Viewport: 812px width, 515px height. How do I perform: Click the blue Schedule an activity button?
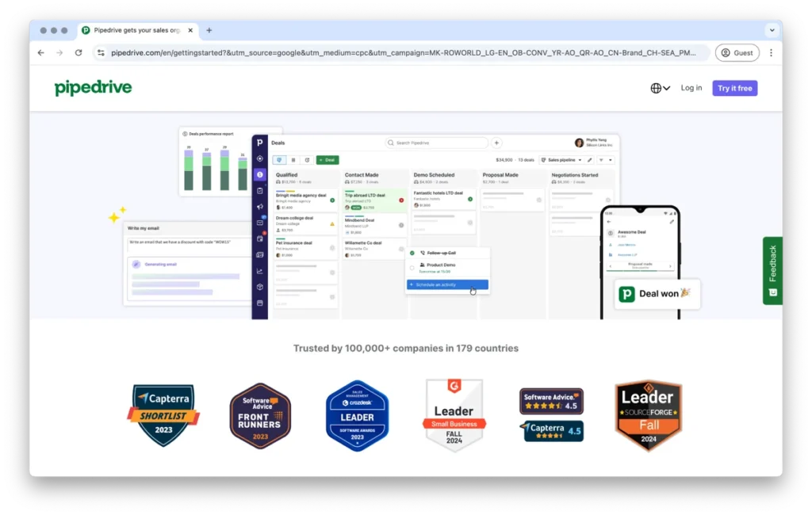click(x=447, y=284)
